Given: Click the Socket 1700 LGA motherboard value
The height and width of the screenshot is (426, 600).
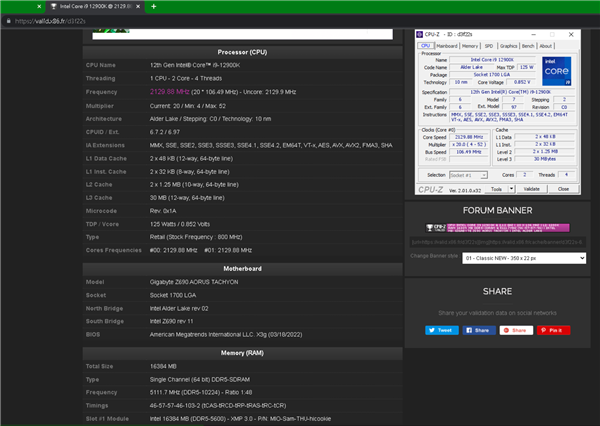Looking at the screenshot, I should [x=173, y=295].
